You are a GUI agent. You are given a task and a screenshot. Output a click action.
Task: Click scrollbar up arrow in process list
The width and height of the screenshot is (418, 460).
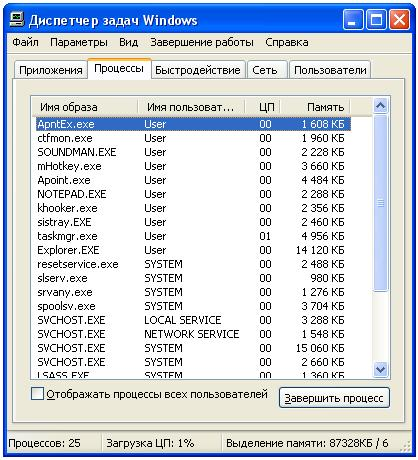coord(380,106)
